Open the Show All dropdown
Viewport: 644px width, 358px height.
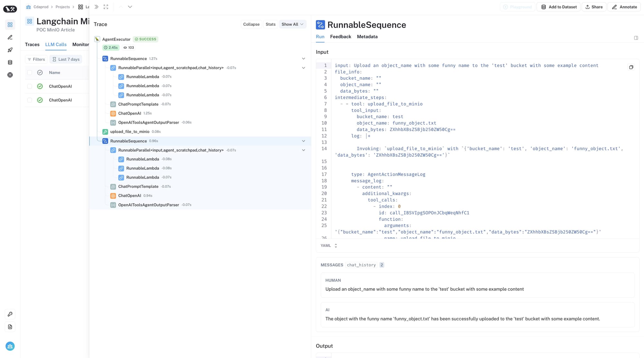[x=292, y=24]
